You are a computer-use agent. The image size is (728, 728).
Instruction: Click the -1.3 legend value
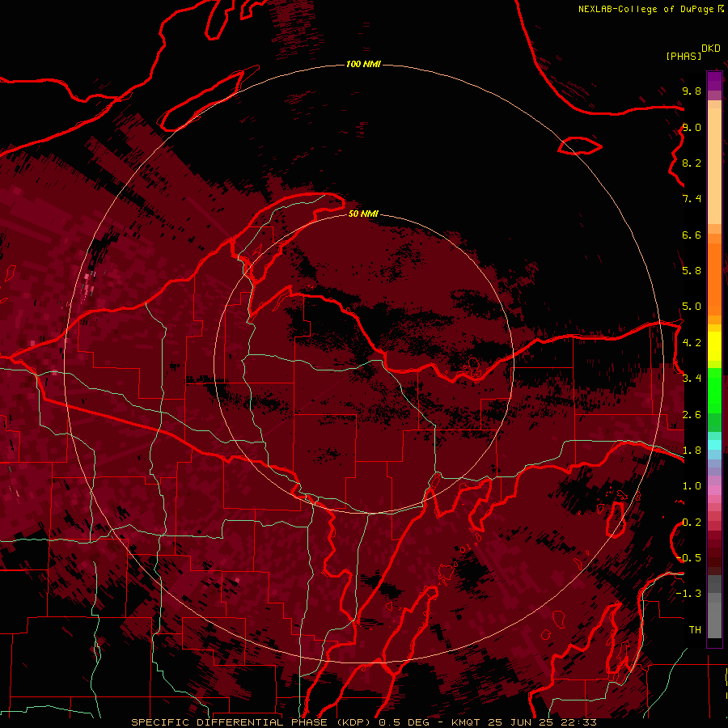[688, 594]
